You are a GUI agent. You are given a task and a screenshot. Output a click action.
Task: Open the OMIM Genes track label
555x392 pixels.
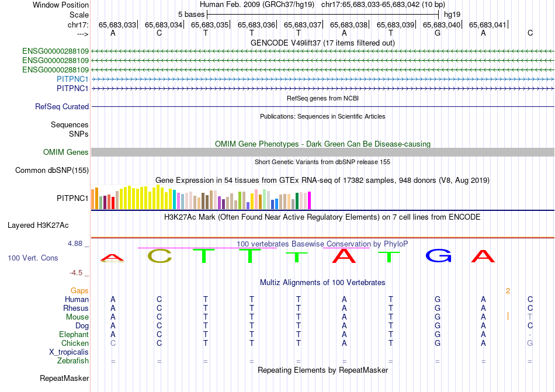point(66,152)
